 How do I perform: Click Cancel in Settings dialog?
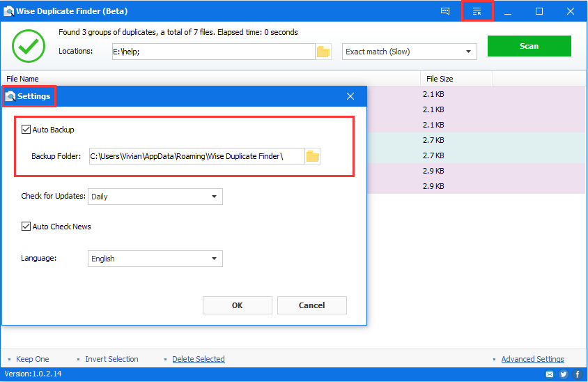[311, 305]
